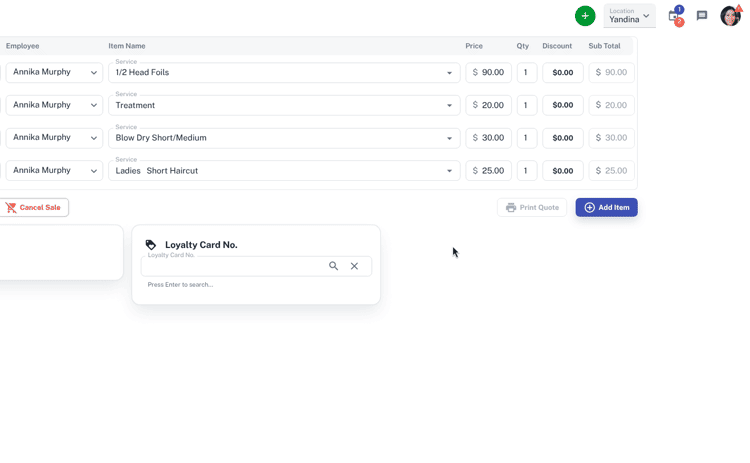Click the Loyalty Card No. input field
This screenshot has height=463, width=750.
[235, 267]
